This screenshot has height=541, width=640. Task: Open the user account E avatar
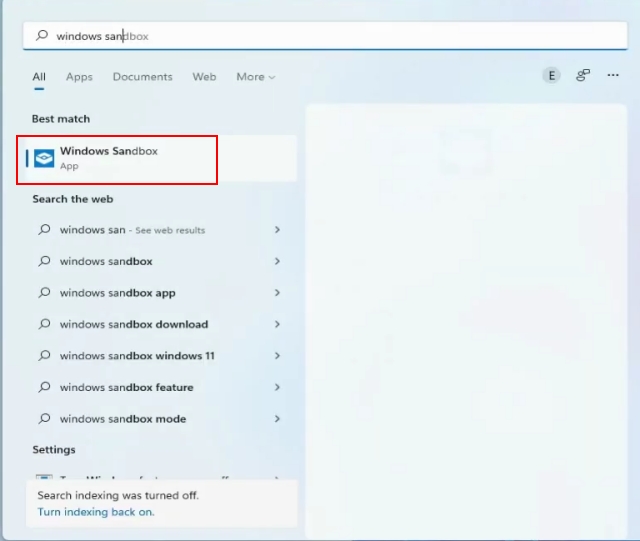[551, 76]
